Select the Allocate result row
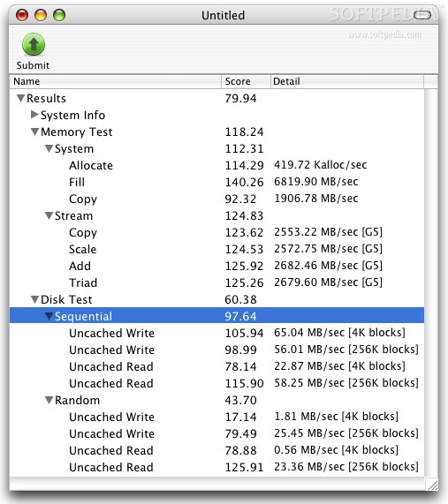Screen dimensions: 448x504 (216, 165)
